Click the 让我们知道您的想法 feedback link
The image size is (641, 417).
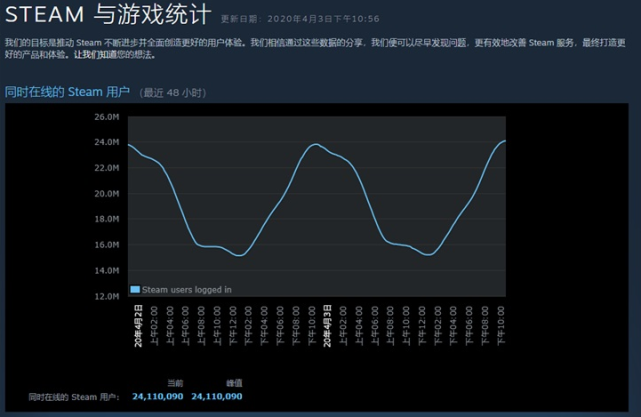(x=115, y=55)
